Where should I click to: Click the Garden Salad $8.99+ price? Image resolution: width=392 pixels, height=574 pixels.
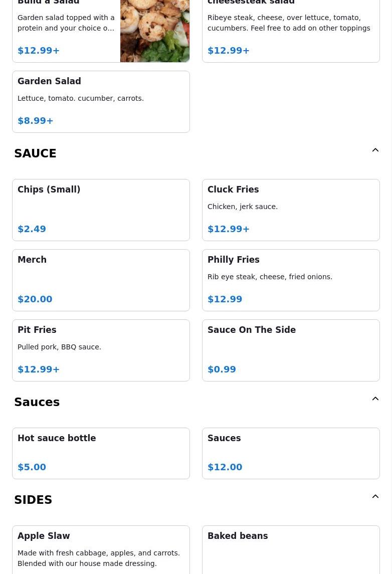(x=36, y=121)
